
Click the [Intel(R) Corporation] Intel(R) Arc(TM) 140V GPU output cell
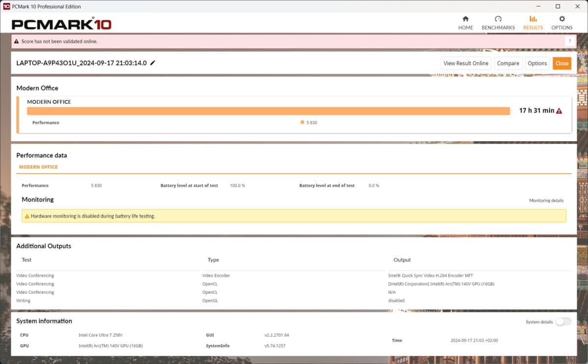point(441,284)
